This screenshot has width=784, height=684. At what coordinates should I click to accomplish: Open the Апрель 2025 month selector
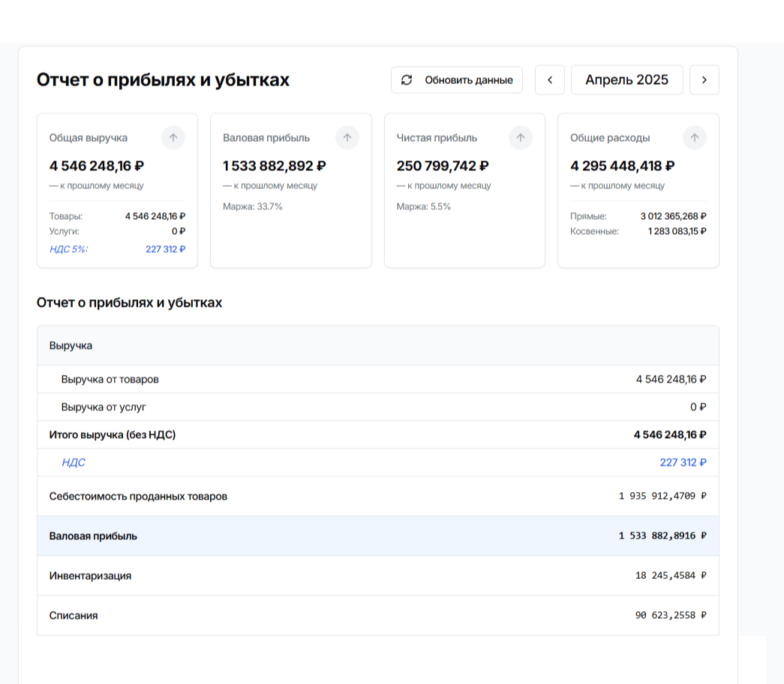coord(626,80)
